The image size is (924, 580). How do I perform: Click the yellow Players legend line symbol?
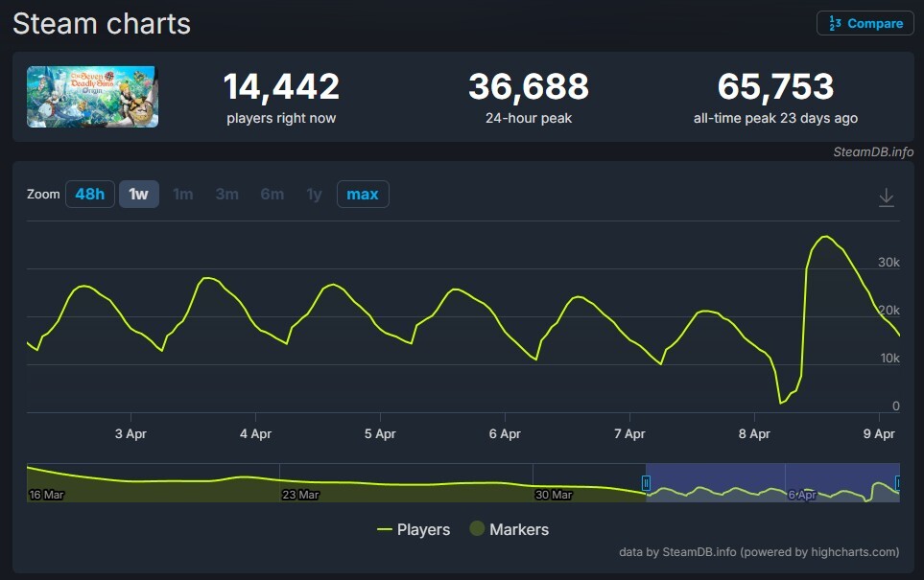pos(387,529)
